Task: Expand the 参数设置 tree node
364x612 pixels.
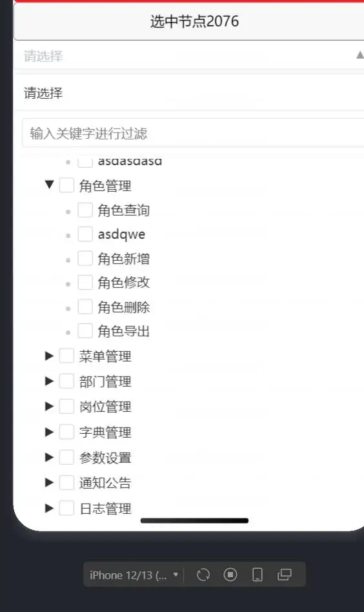Action: click(49, 457)
